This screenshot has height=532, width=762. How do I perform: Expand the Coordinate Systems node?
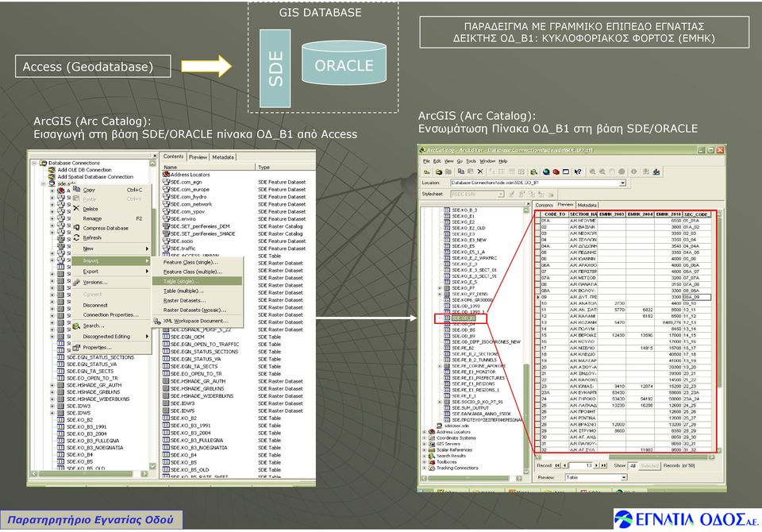pos(424,438)
